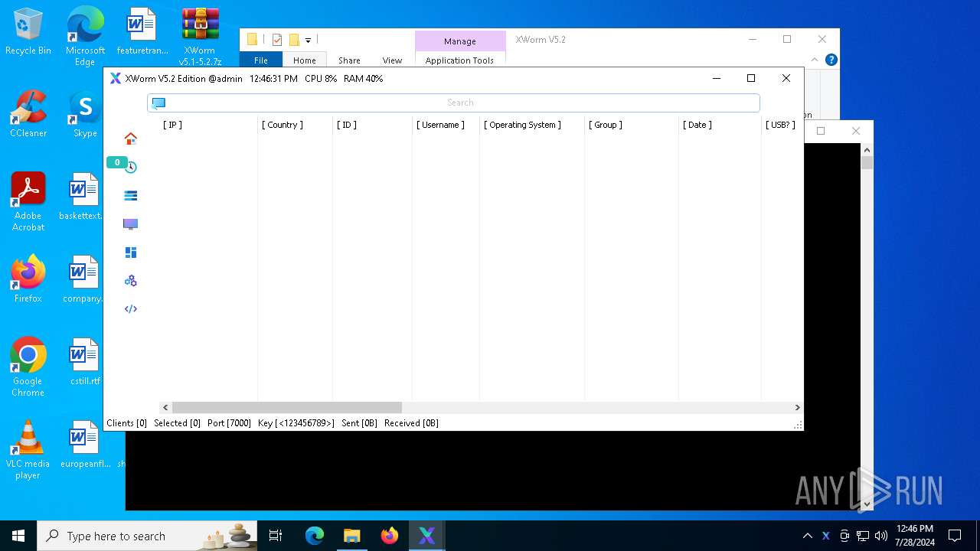
Task: Show hidden tray icons chevron
Action: (x=807, y=536)
